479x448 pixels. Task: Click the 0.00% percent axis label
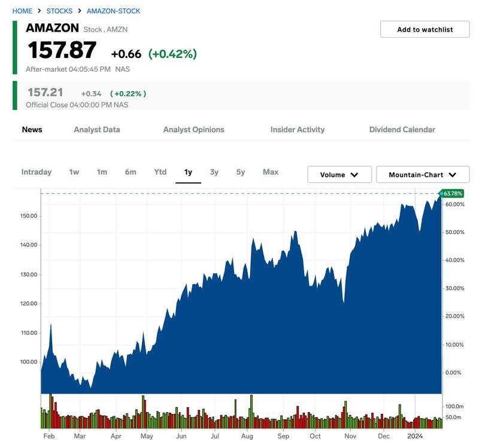[x=453, y=372]
